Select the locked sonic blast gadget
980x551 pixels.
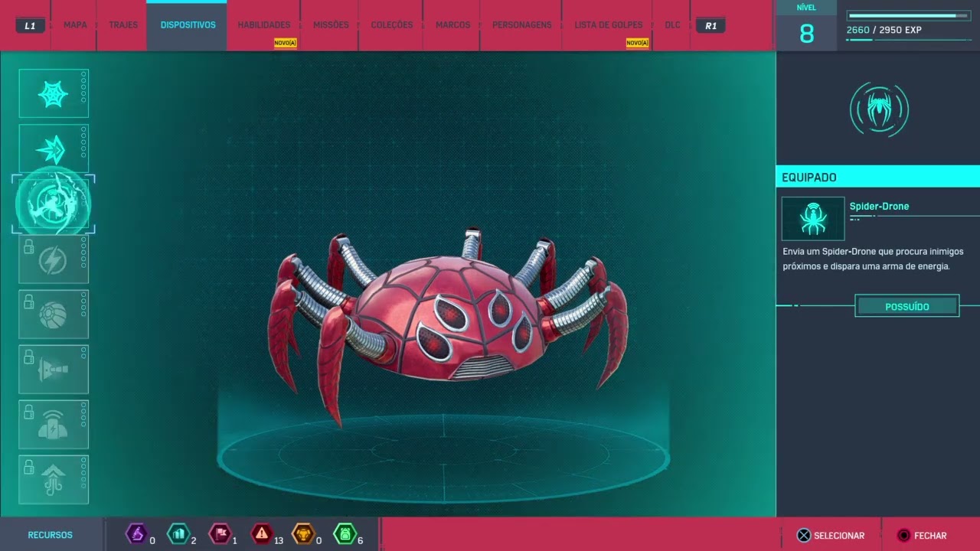tap(54, 370)
